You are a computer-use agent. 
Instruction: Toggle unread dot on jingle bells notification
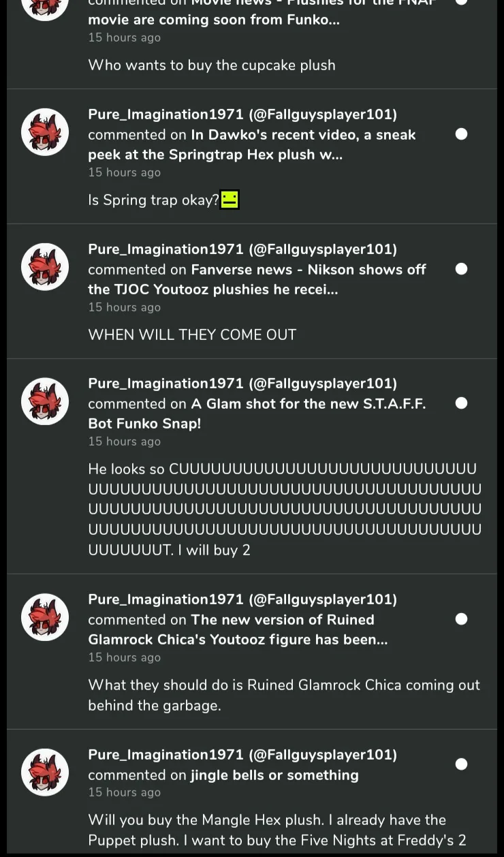461,764
